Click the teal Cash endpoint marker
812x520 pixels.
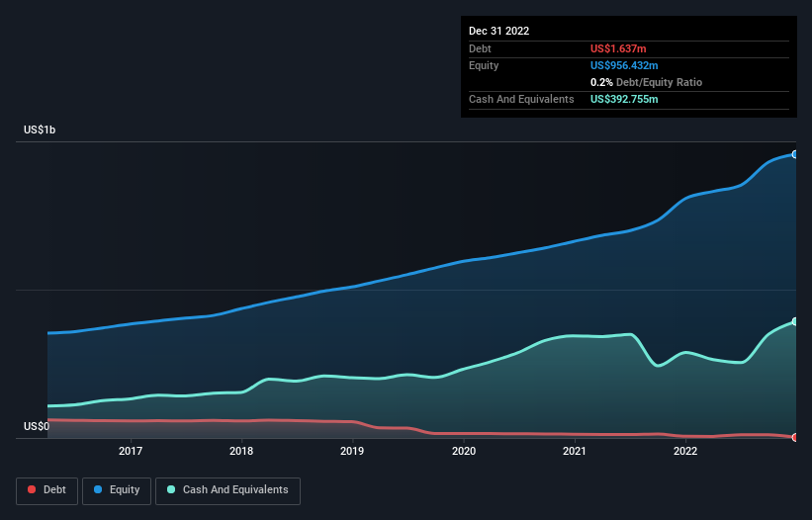click(x=795, y=321)
